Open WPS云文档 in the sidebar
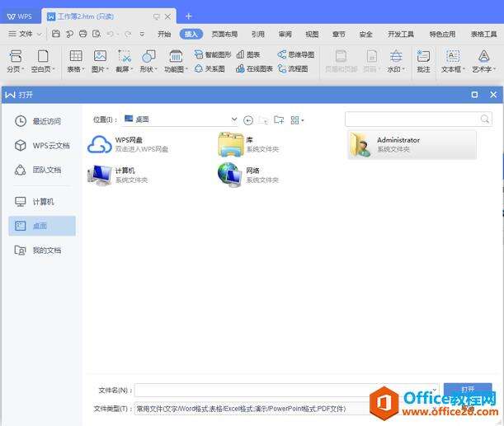This screenshot has width=504, height=426. click(42, 145)
